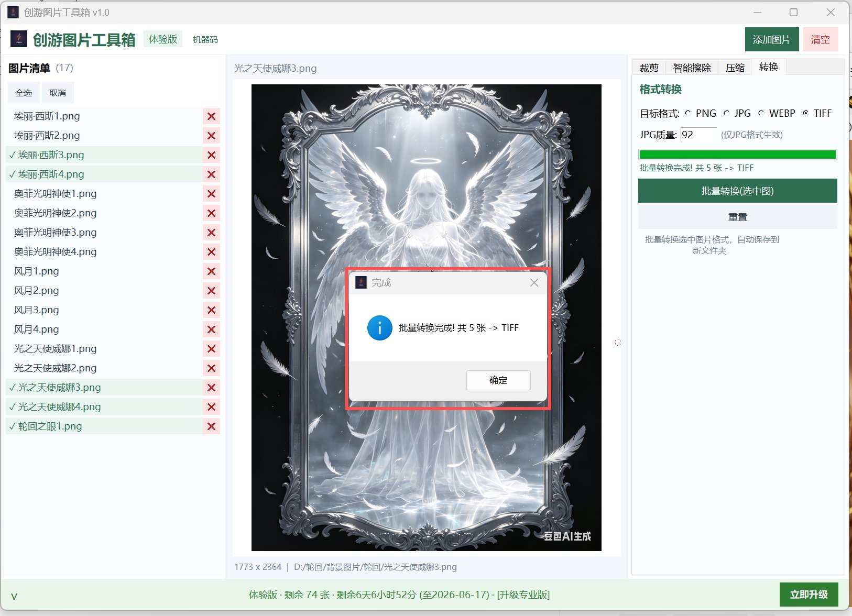
Task: Click the app logo beside 创游图片工具箱
Action: point(19,39)
